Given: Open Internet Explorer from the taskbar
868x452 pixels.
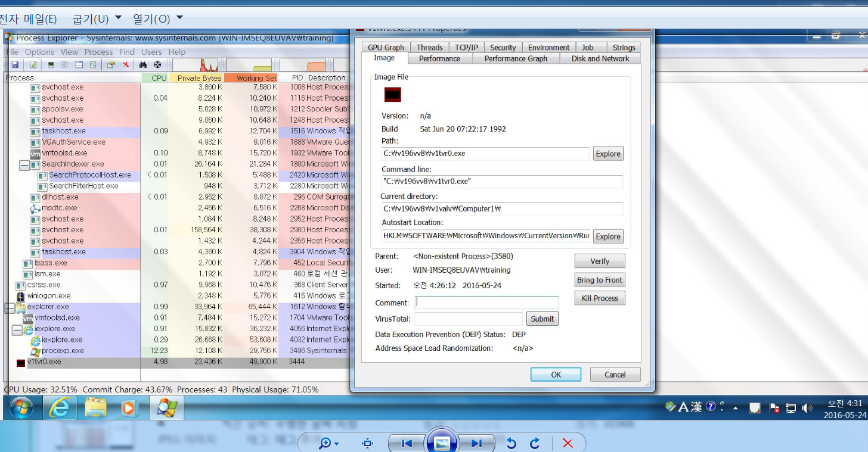Looking at the screenshot, I should (60, 408).
